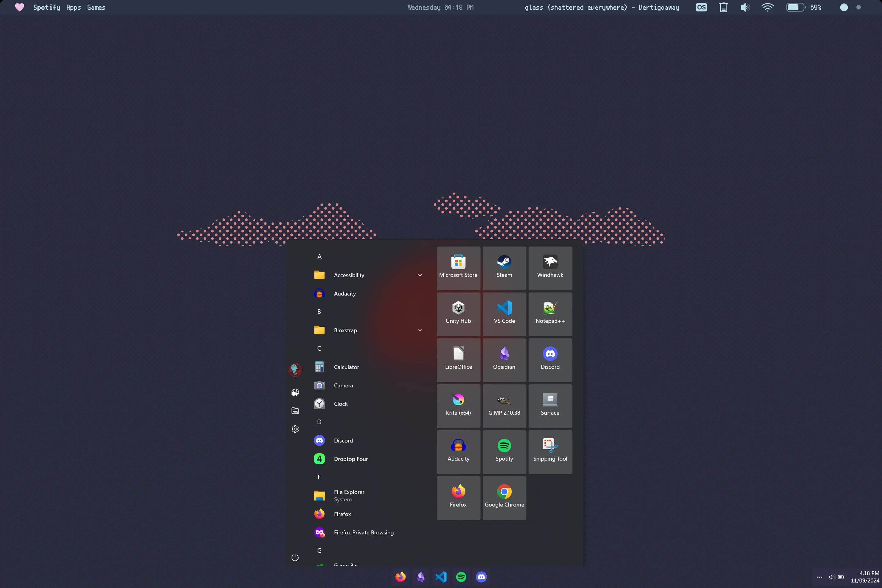The width and height of the screenshot is (882, 588).
Task: Open the Notepad++ tile
Action: 550,314
